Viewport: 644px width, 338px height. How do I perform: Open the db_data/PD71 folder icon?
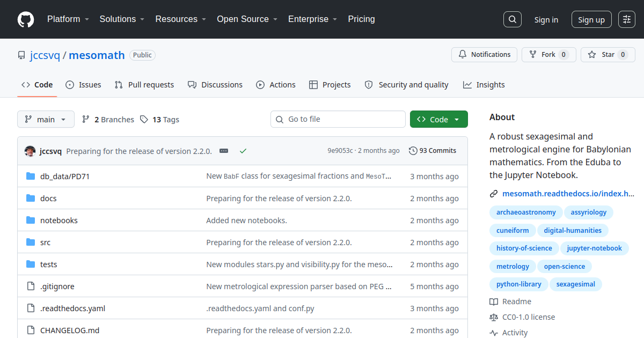(x=31, y=176)
